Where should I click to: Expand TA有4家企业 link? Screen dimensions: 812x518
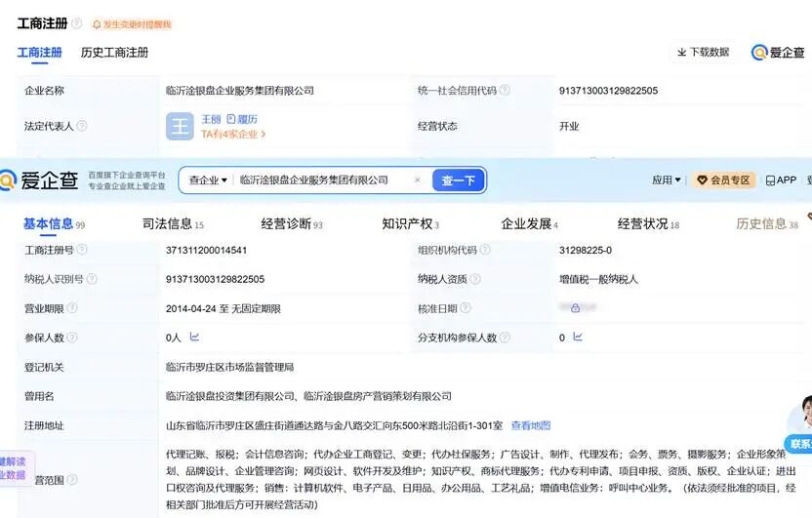point(233,134)
